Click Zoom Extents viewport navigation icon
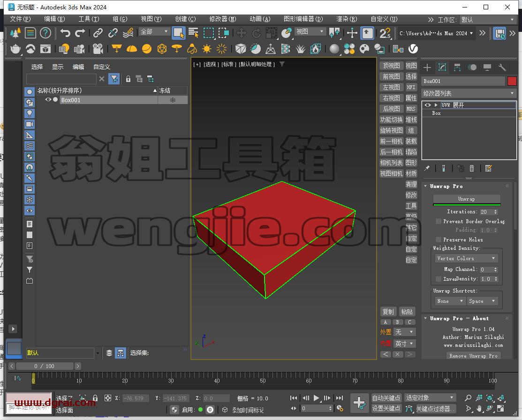 [x=490, y=397]
